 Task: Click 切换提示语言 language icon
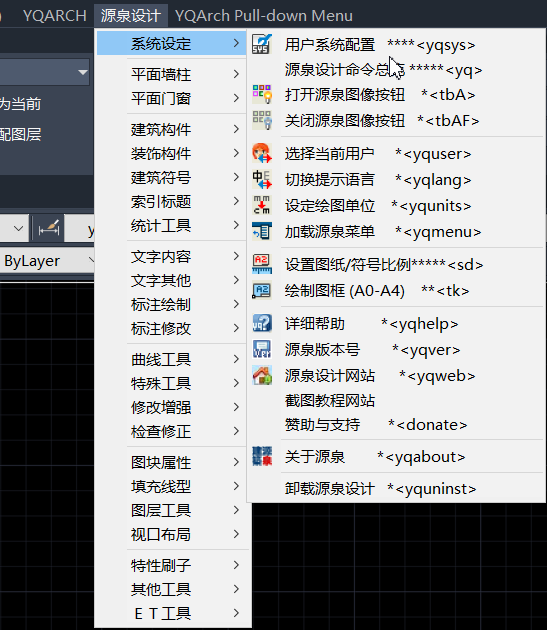[262, 179]
